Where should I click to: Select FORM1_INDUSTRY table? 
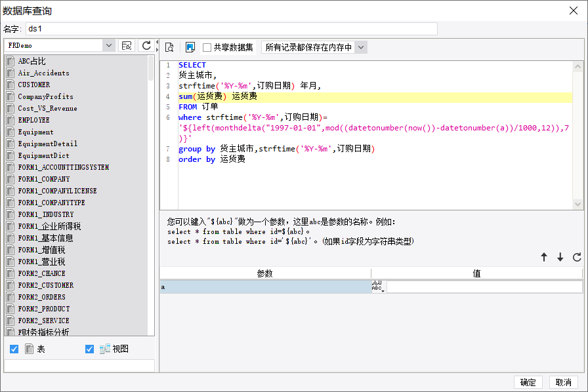46,214
